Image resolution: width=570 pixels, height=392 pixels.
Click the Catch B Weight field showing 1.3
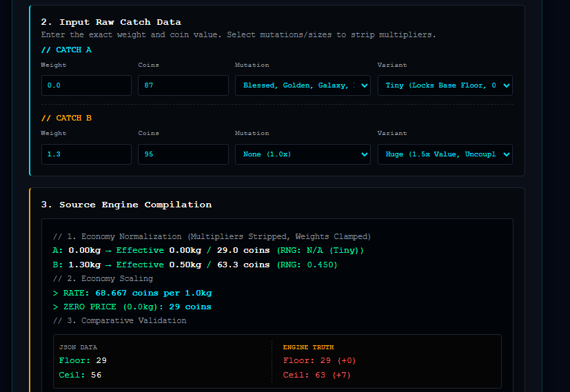[x=86, y=154]
